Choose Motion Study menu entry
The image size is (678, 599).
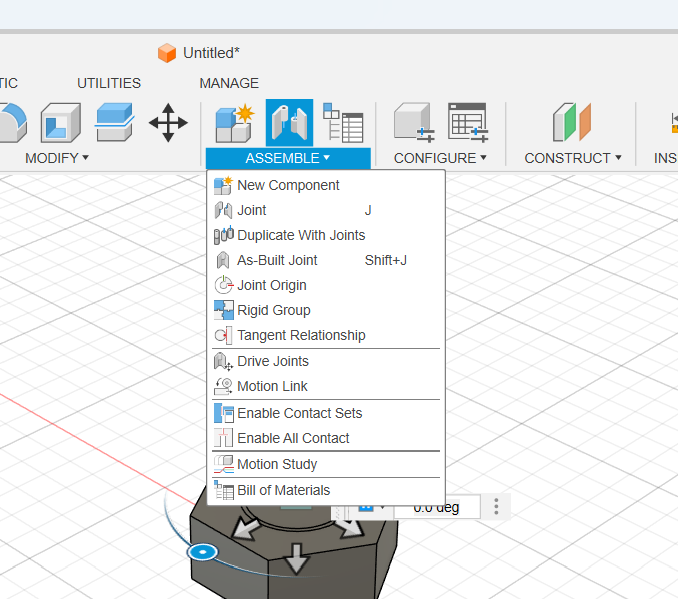pyautogui.click(x=326, y=464)
